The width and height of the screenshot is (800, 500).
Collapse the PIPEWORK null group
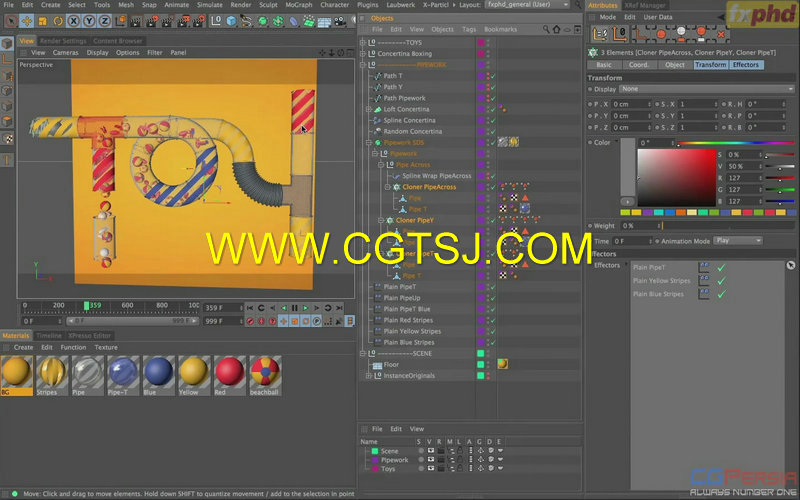point(363,65)
